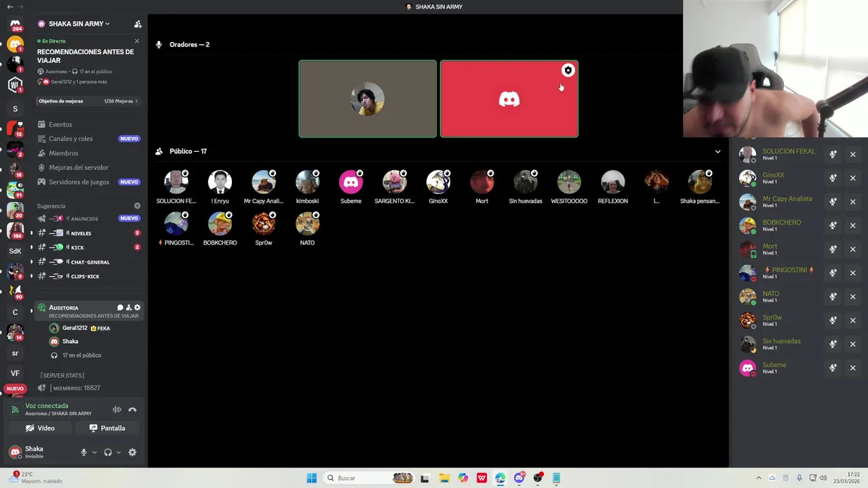Viewport: 868px width, 488px height.
Task: Open the Discord taskbar icon
Action: click(519, 479)
